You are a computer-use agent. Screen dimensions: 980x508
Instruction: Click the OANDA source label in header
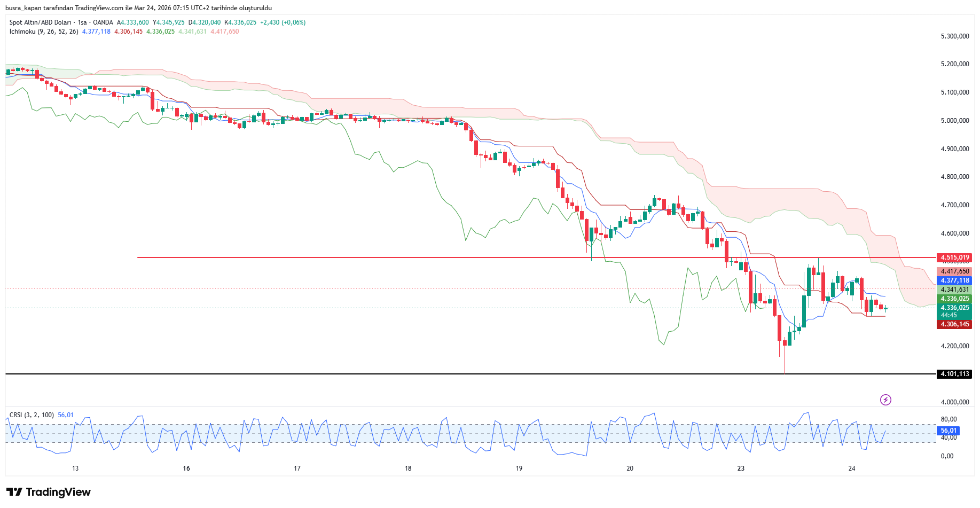pyautogui.click(x=103, y=22)
